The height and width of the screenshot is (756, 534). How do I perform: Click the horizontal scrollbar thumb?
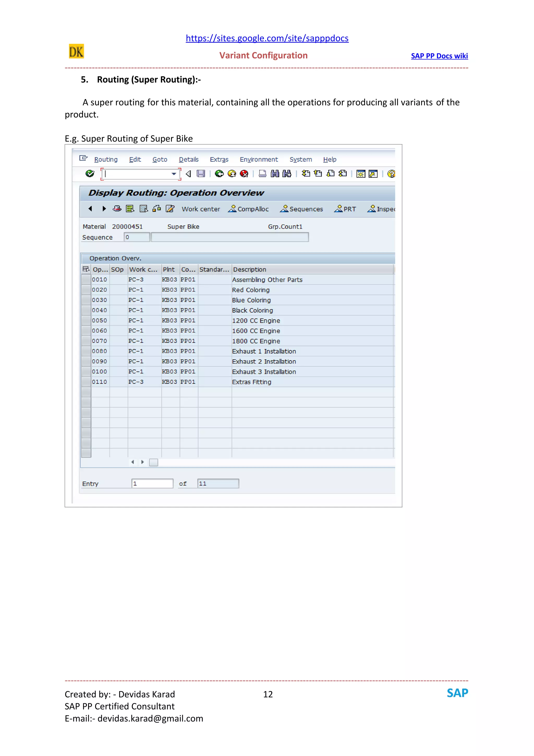point(153,462)
